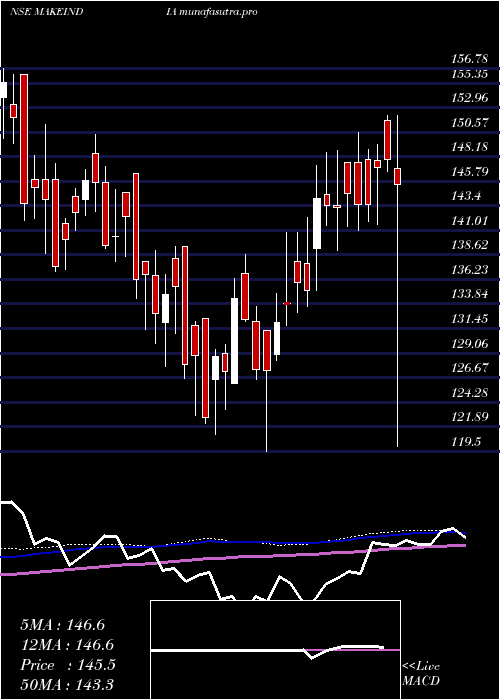Click the 152.96 price level label

pyautogui.click(x=470, y=98)
